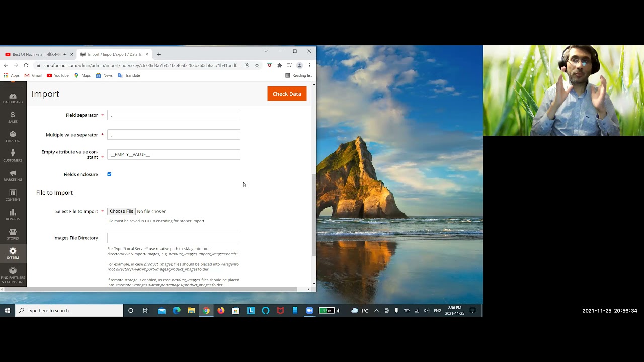Open the Gmail bookmark
Screen dimensions: 644x362
[x=33, y=75]
